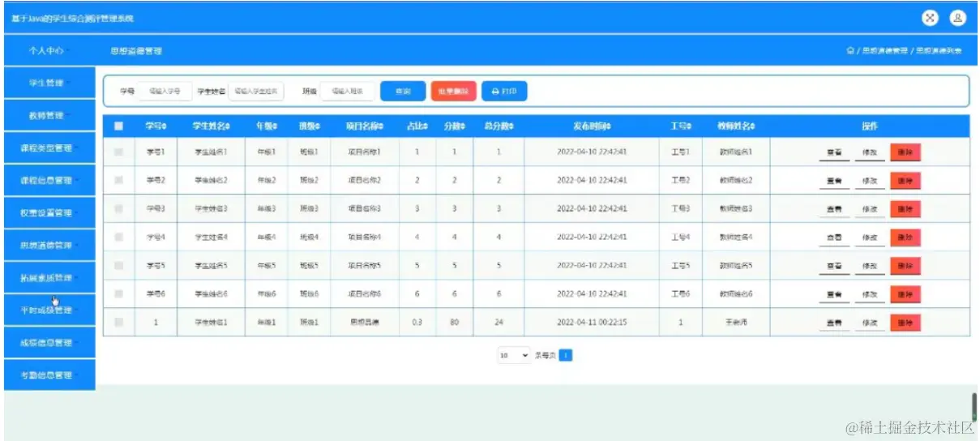980x441 pixels.
Task: Sort the table by 教师姓名 column
Action: pos(736,126)
